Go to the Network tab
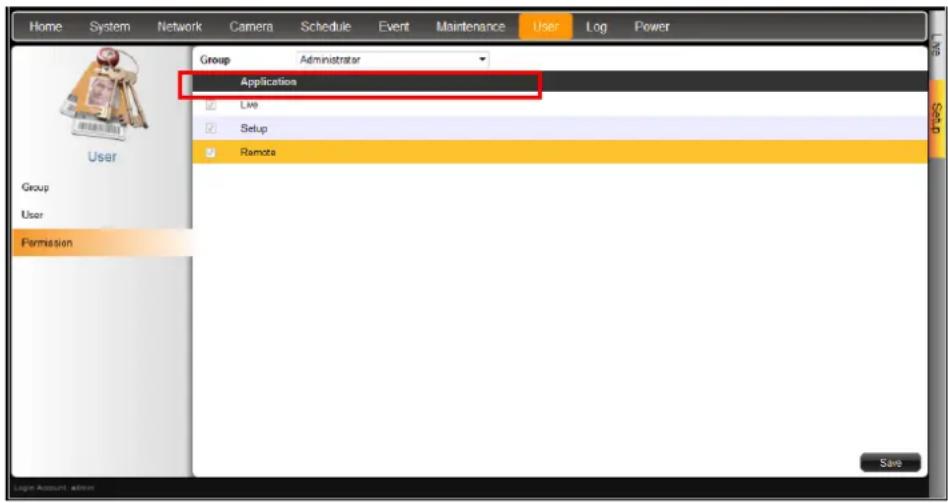 [x=179, y=27]
